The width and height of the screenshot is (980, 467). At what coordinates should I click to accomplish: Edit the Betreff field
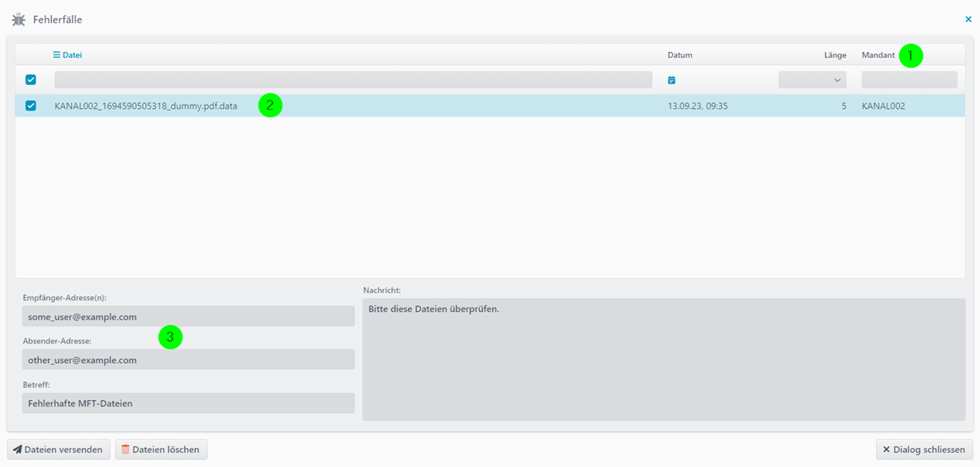(x=188, y=403)
